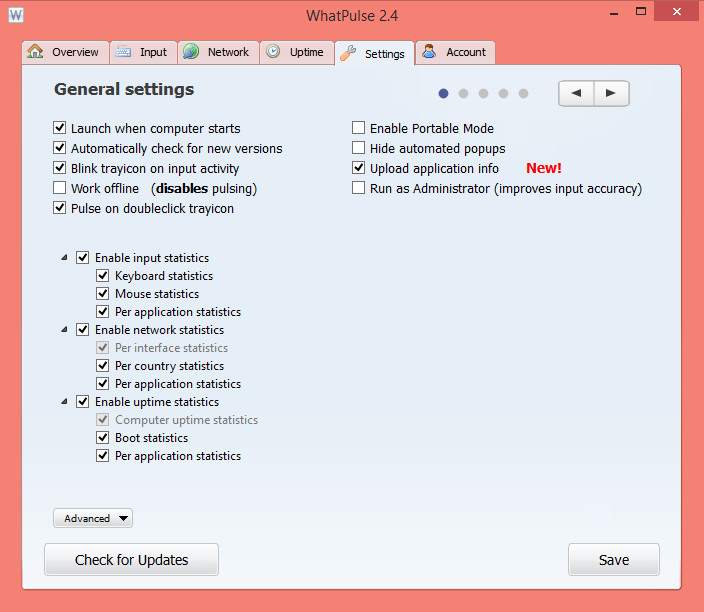Toggle Automatically check for new versions

pos(60,148)
